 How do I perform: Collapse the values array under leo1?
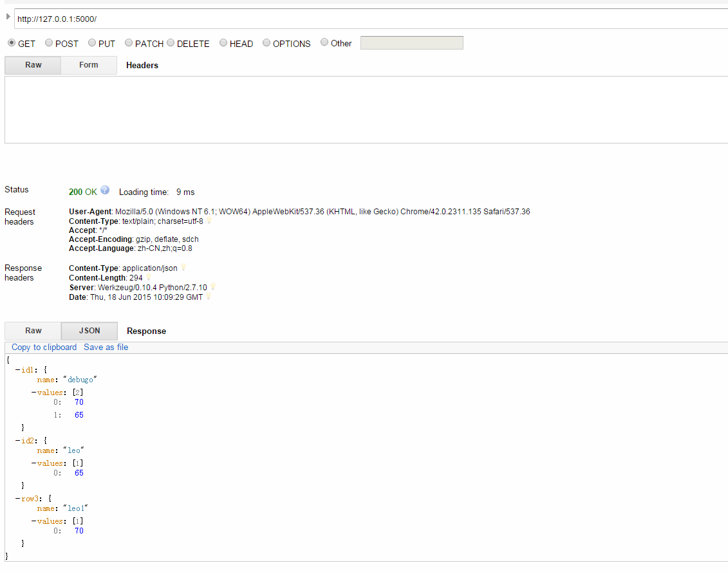(34, 521)
